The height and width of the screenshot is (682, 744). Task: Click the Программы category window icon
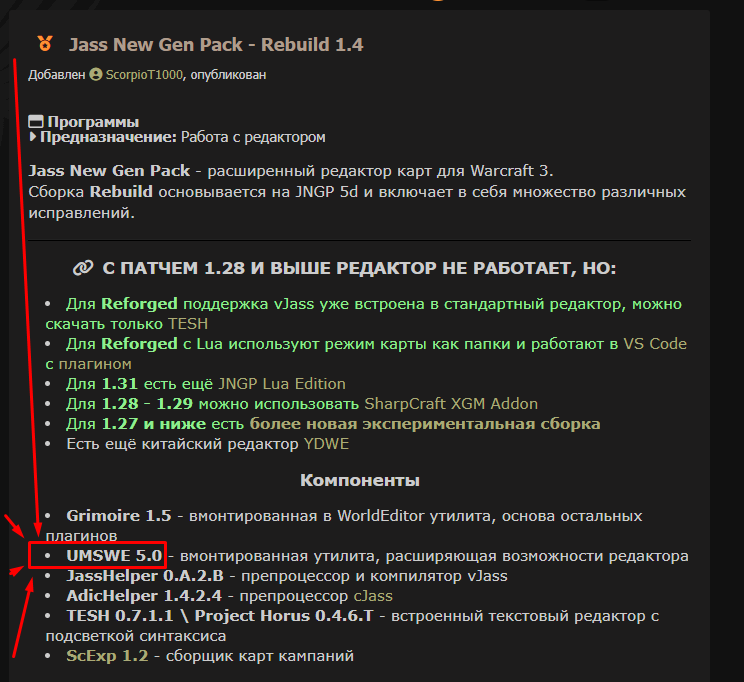click(x=36, y=121)
